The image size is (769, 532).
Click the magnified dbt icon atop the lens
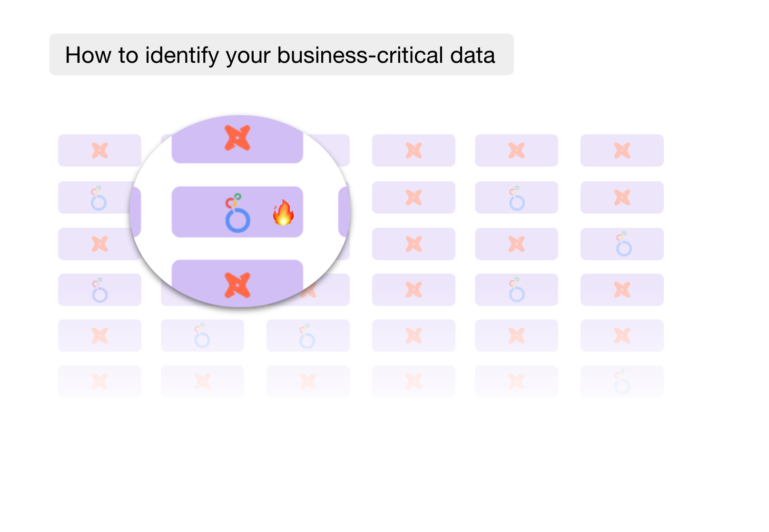point(237,138)
